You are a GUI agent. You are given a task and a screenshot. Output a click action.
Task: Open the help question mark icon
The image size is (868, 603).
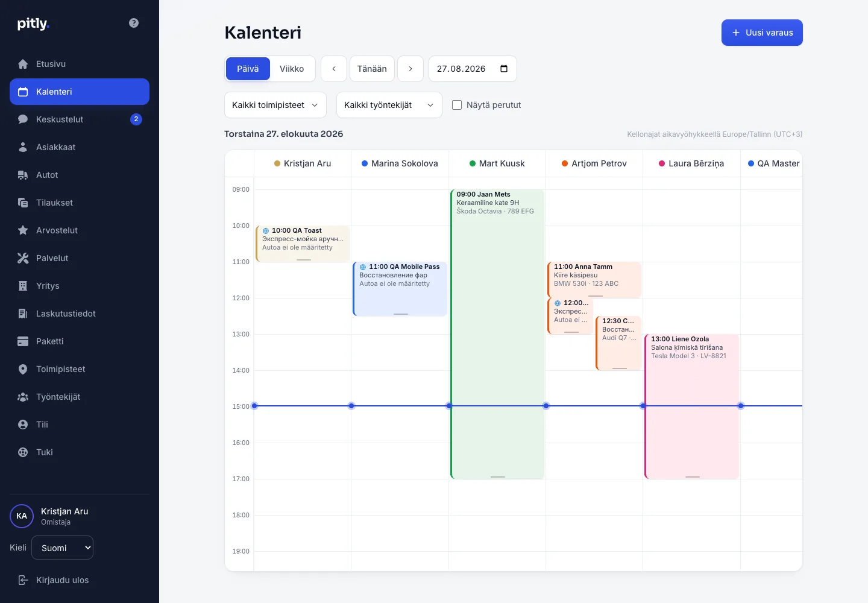134,23
